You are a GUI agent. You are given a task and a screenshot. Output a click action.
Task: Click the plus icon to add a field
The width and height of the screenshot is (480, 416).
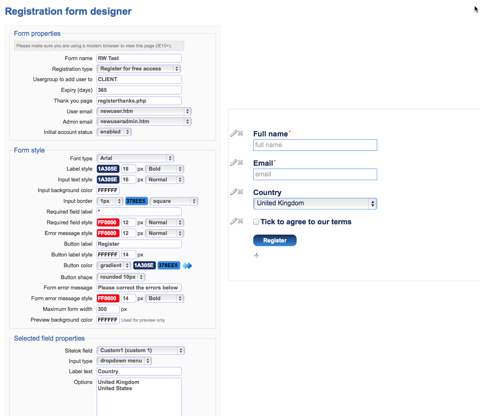(x=256, y=255)
